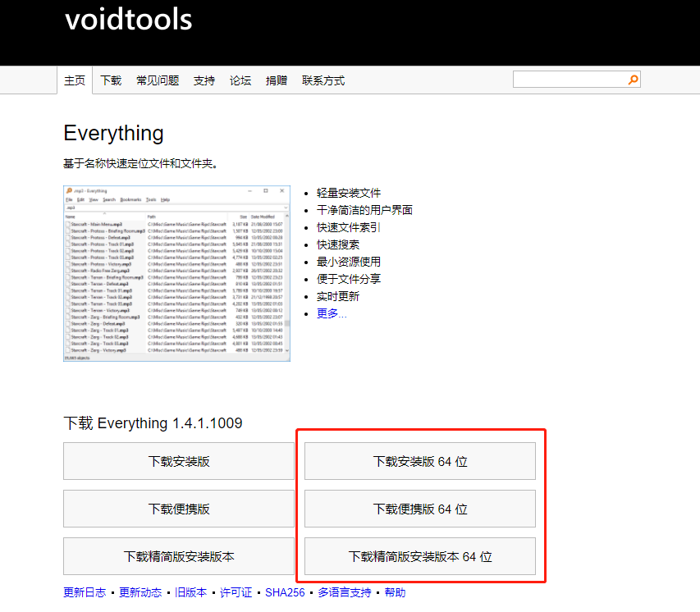Image resolution: width=700 pixels, height=612 pixels.
Task: Open the Everything application screenshot thumbnail
Action: tap(176, 272)
